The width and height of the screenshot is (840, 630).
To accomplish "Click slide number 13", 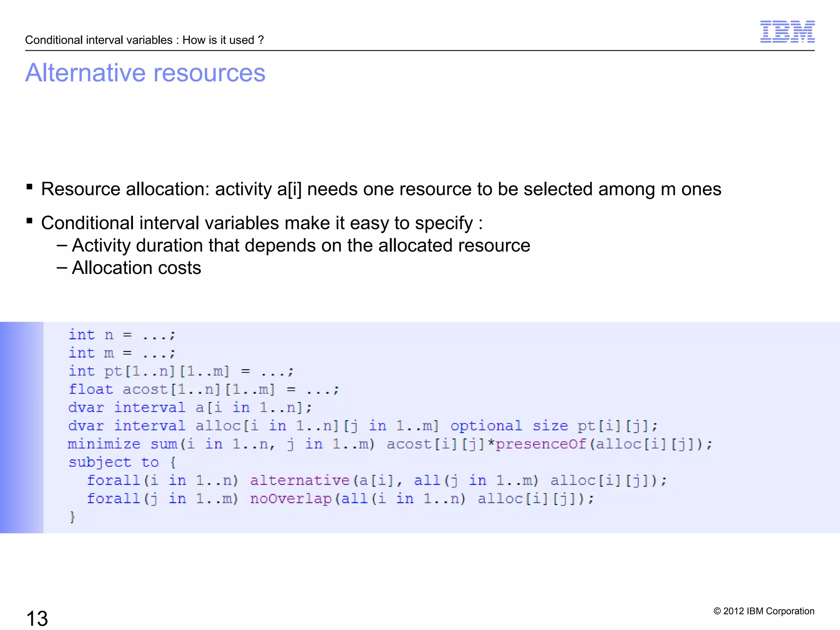I will click(x=37, y=618).
